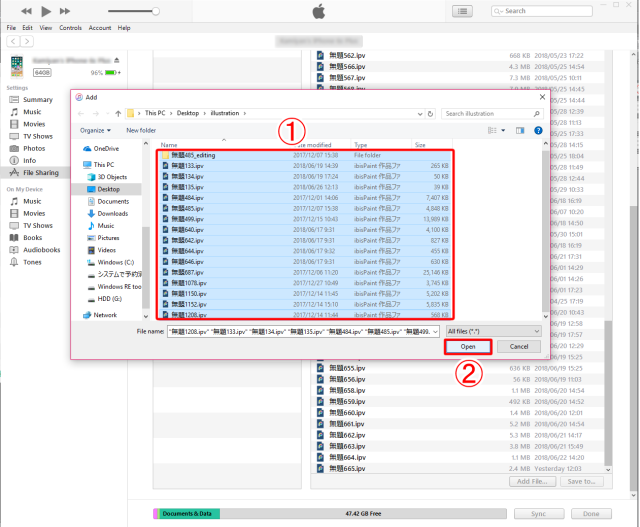
Task: Click the Open button
Action: click(x=468, y=347)
